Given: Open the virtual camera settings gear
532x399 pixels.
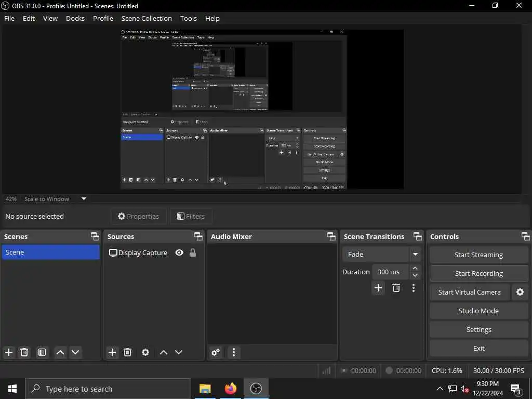Looking at the screenshot, I should pos(520,292).
